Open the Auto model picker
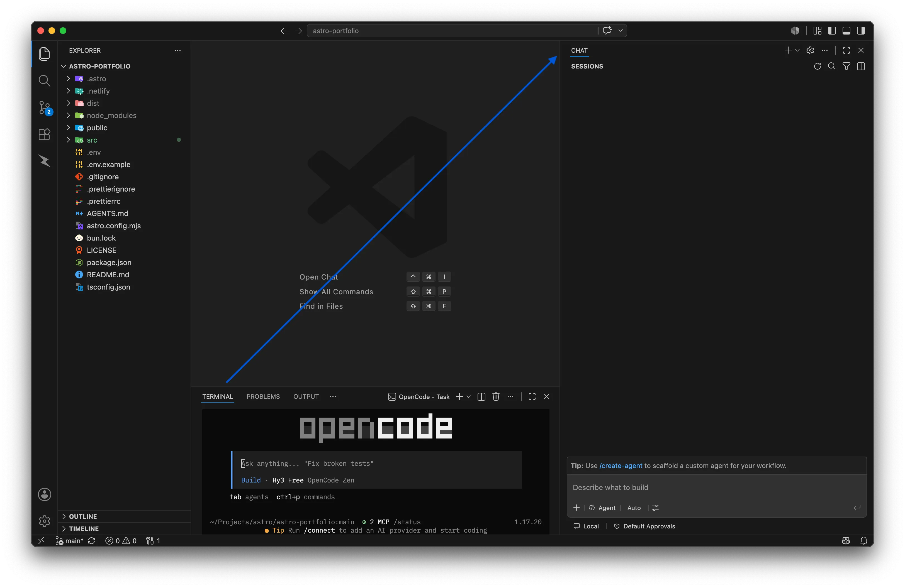The height and width of the screenshot is (588, 905). 634,508
